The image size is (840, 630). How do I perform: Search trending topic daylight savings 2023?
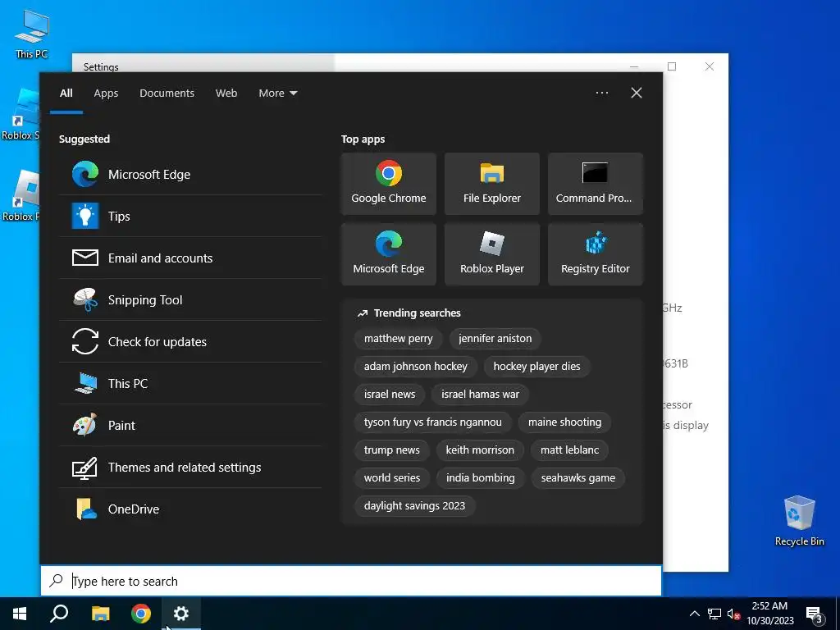coord(414,505)
